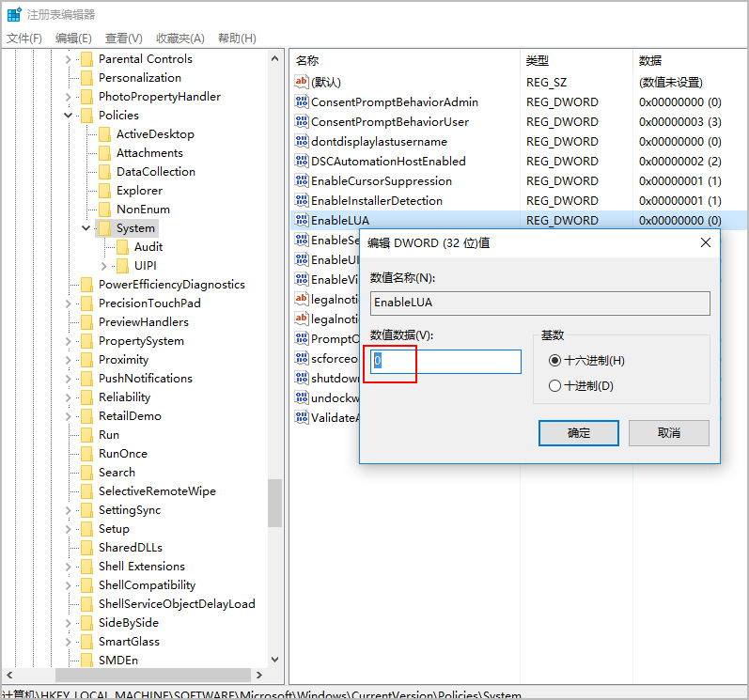Click the string value icon beside (默认)
Screen dimensions: 749x700
pos(302,83)
